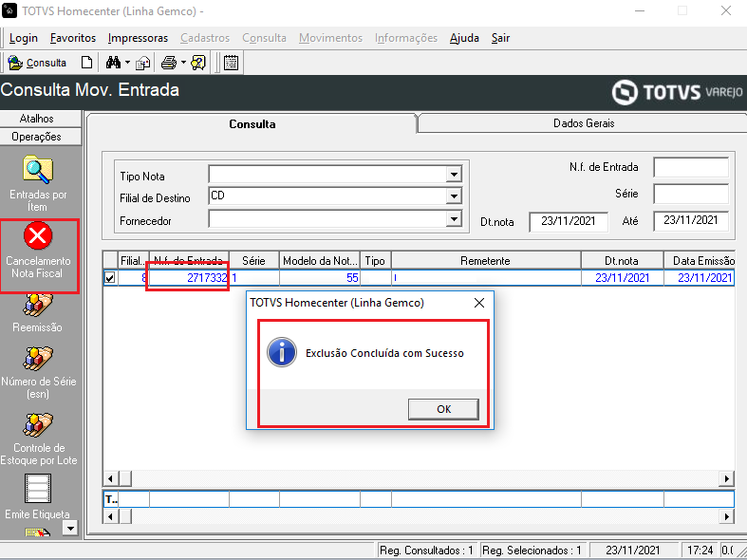The height and width of the screenshot is (560, 747).
Task: Open the Fornecedor dropdown
Action: pyautogui.click(x=454, y=218)
